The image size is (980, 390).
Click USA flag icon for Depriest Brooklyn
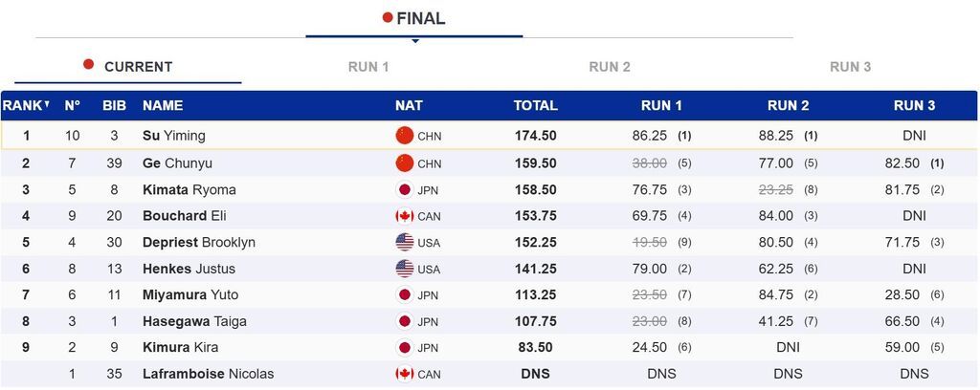[405, 243]
